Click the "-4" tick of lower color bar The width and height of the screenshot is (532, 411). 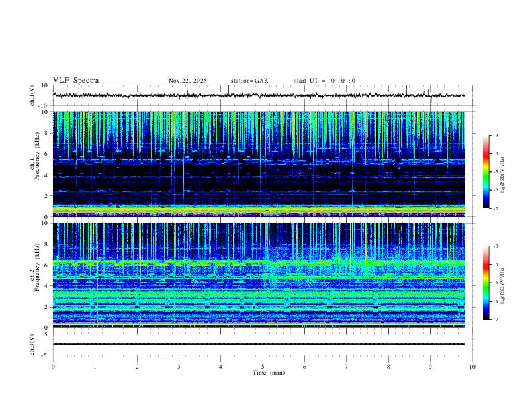click(496, 265)
